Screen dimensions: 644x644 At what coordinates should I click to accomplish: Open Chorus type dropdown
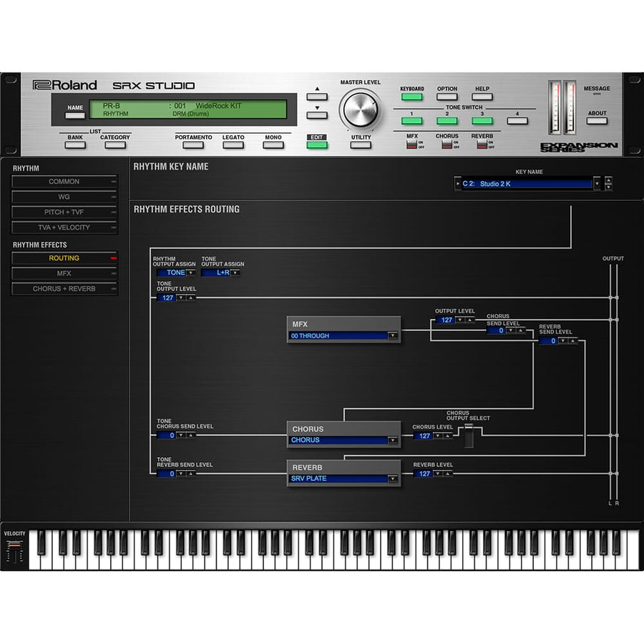(x=393, y=440)
